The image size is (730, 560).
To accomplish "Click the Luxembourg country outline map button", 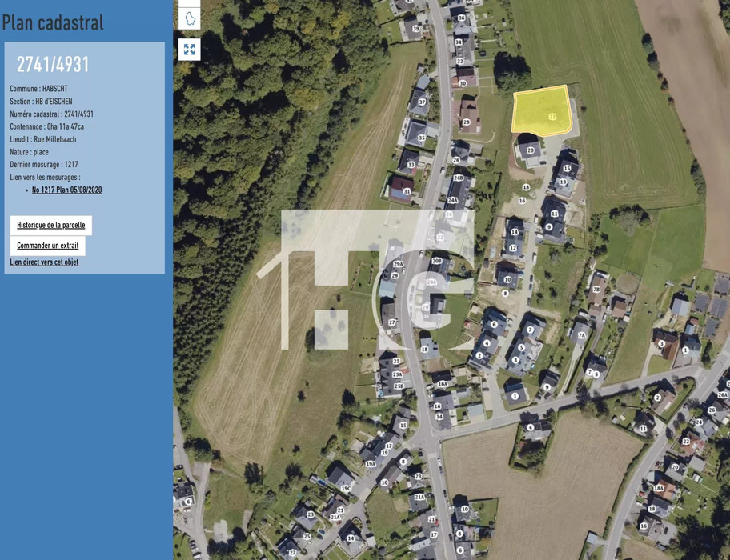I will [x=190, y=18].
